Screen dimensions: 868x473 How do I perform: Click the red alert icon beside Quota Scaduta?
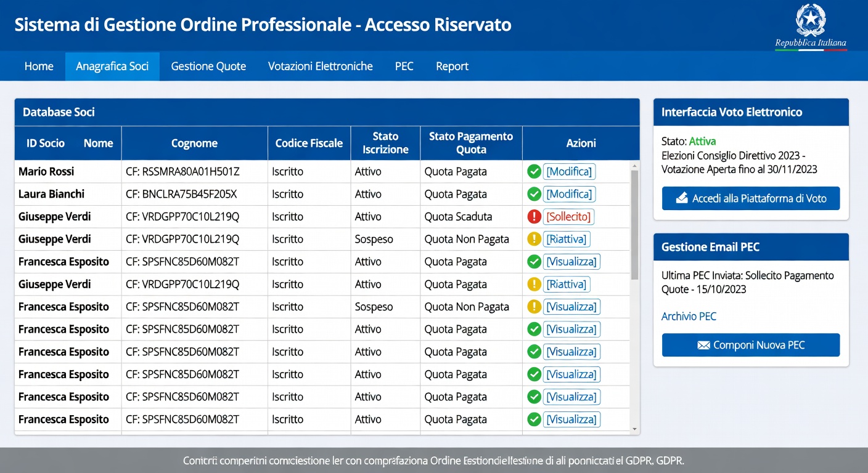point(534,216)
